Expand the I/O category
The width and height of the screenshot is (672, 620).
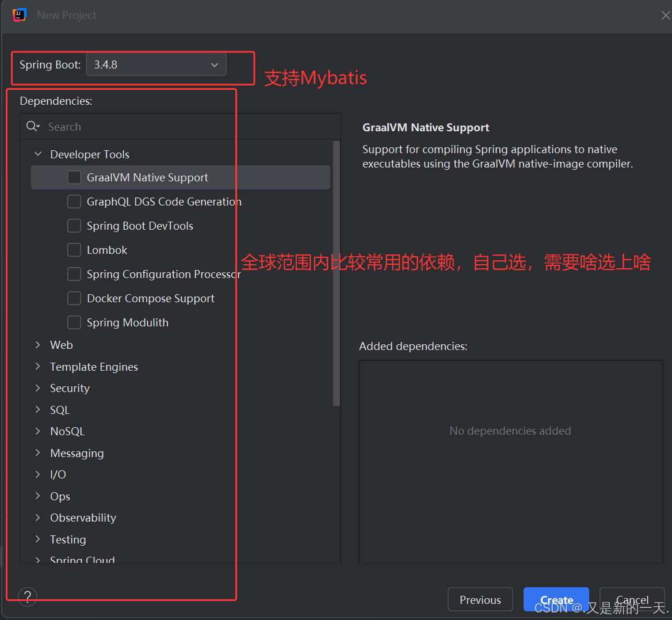(x=38, y=474)
